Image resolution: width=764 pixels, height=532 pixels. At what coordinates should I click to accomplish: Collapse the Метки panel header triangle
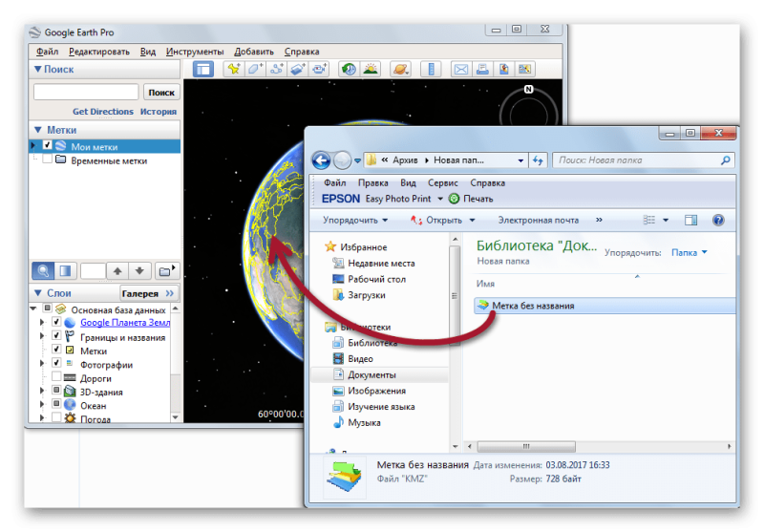(x=38, y=130)
